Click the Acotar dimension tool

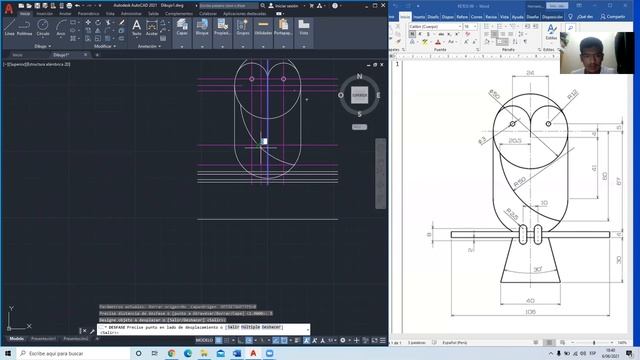point(151,28)
